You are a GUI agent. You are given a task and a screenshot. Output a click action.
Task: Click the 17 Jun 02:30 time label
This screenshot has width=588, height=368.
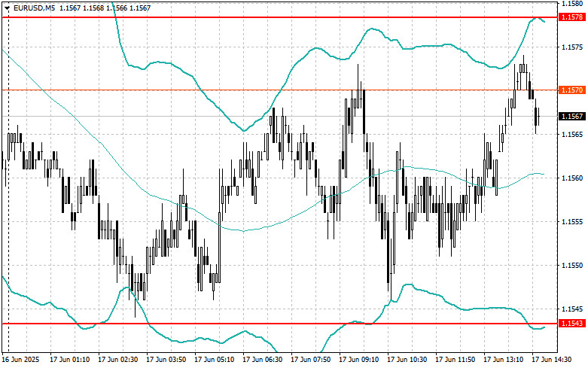[x=117, y=360]
